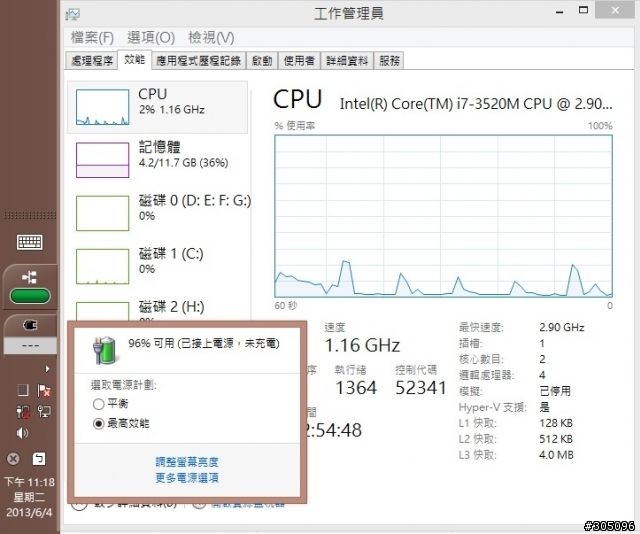
Task: Click the on-screen keyboard icon in taskbar
Action: pyautogui.click(x=29, y=242)
